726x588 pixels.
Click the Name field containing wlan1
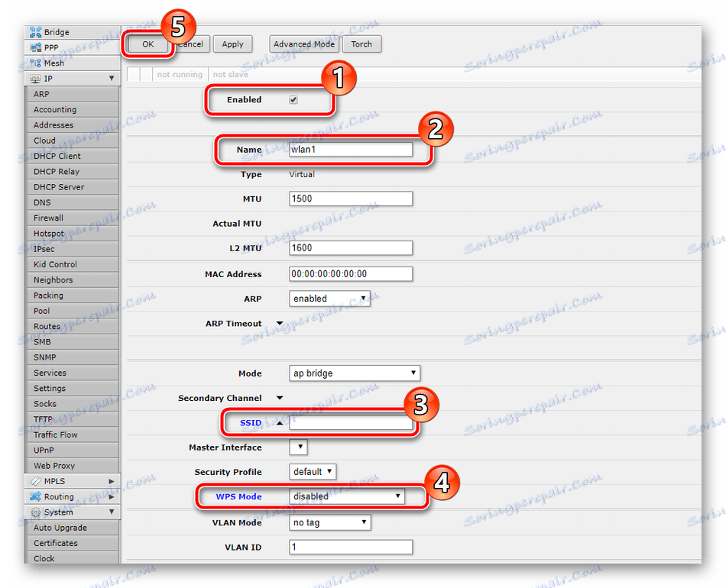[351, 149]
